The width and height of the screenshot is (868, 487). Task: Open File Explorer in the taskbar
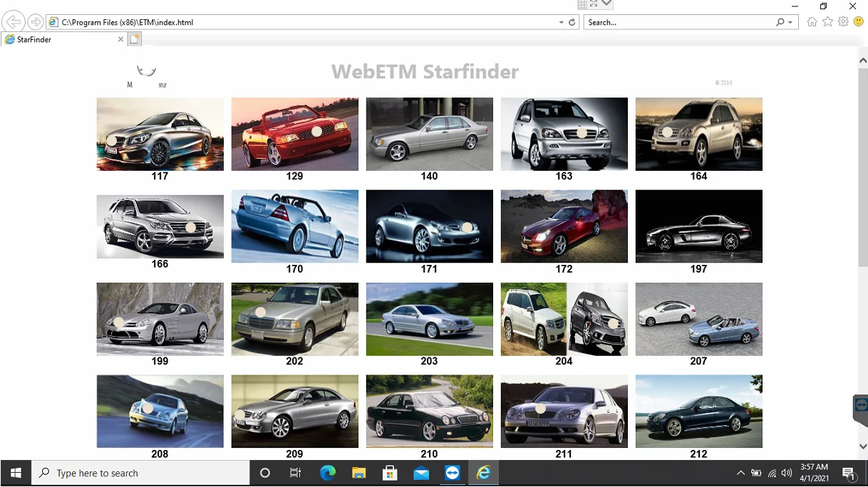pos(358,473)
